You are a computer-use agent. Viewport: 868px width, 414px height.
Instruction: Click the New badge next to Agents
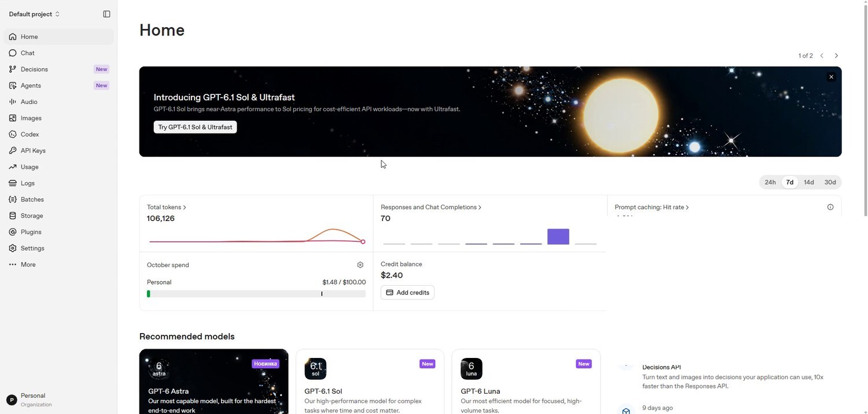point(101,85)
